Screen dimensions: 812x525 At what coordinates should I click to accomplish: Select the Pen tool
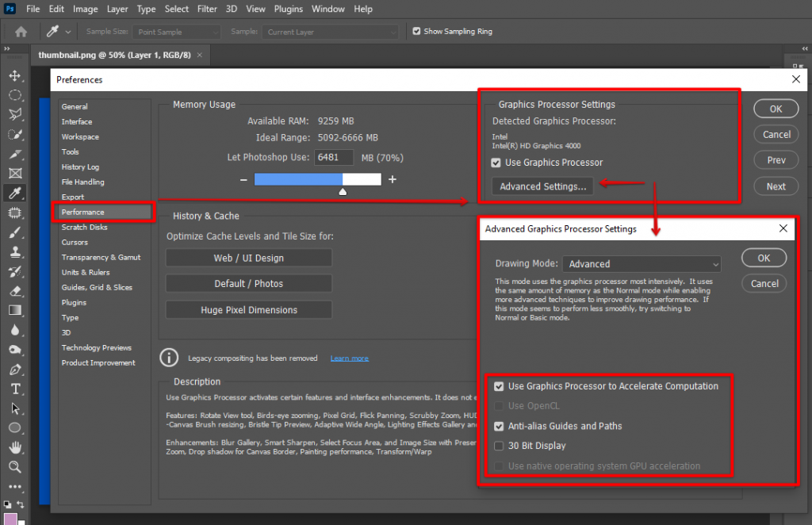(x=14, y=370)
